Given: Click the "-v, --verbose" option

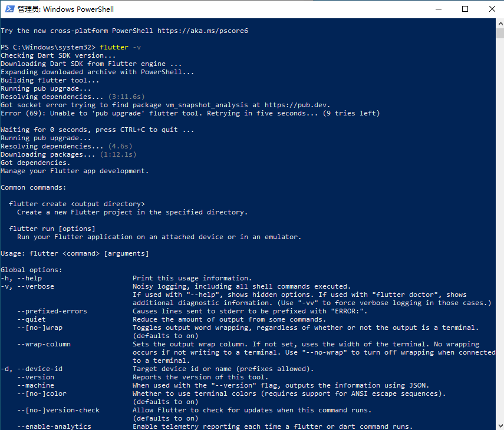Looking at the screenshot, I should (x=27, y=286).
